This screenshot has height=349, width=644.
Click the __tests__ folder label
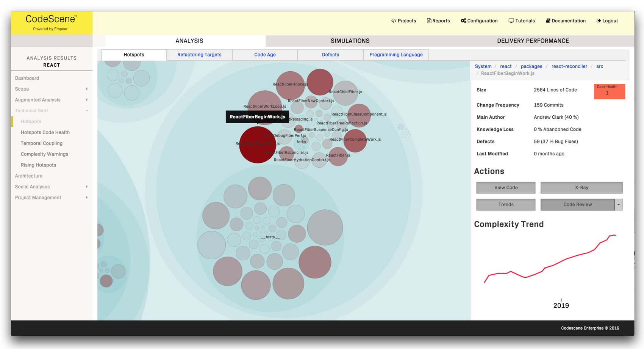[270, 237]
